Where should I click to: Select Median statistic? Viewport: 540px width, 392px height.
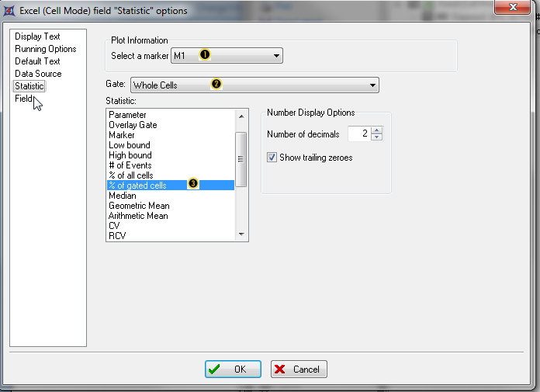pos(171,196)
